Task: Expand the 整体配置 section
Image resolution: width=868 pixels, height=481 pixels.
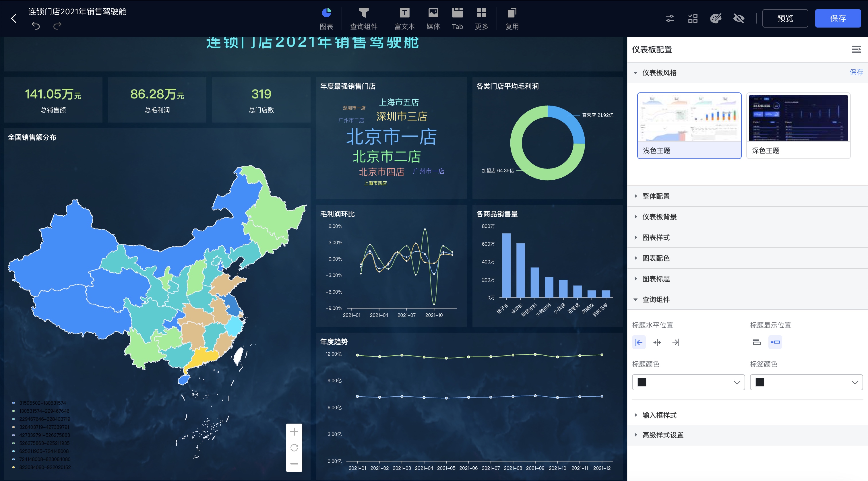Action: 747,196
